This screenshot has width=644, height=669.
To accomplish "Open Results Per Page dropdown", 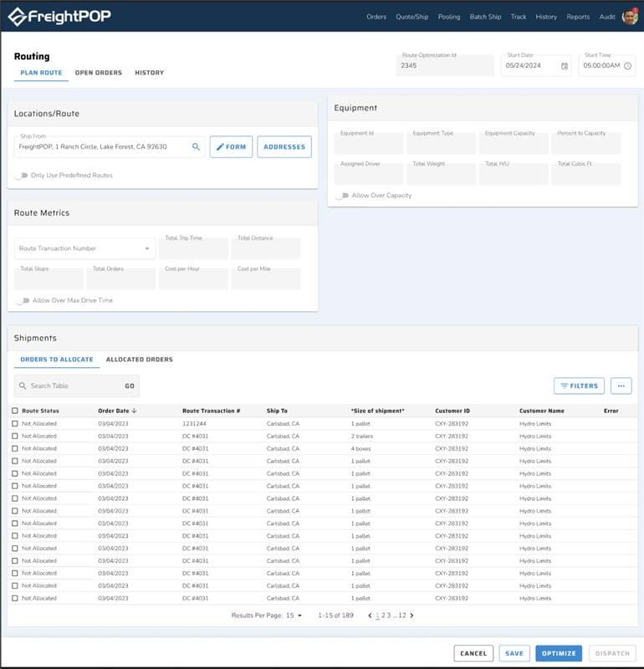I will tap(294, 615).
